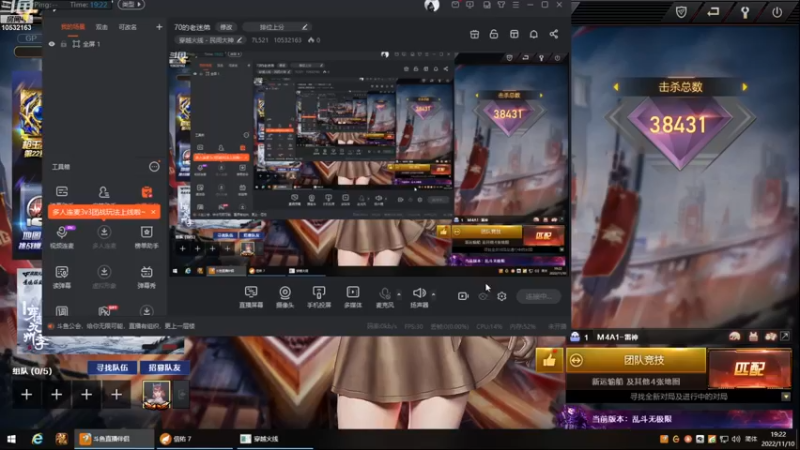Expand the speaker options arrow
This screenshot has height=450, width=800.
point(433,294)
